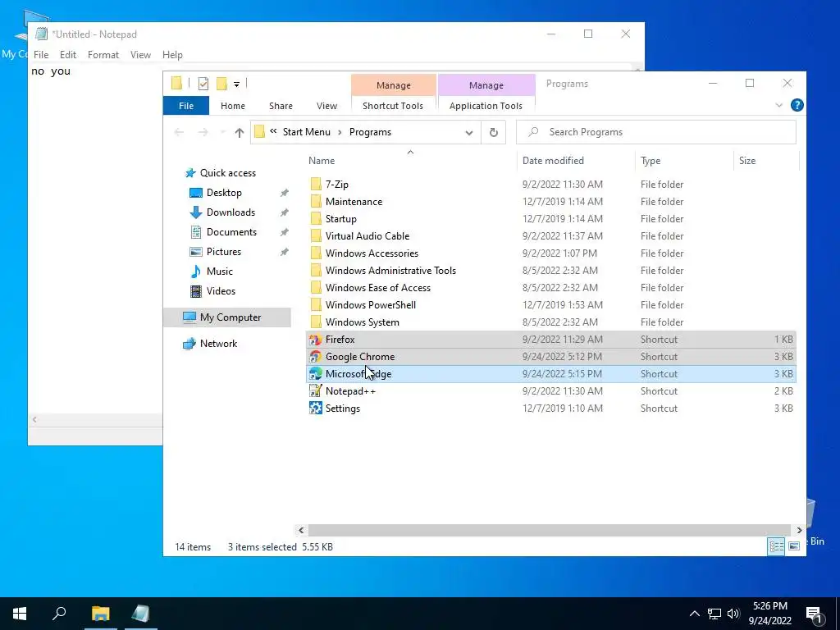Select the Windows Accessories folder icon
This screenshot has width=840, height=630.
click(316, 253)
